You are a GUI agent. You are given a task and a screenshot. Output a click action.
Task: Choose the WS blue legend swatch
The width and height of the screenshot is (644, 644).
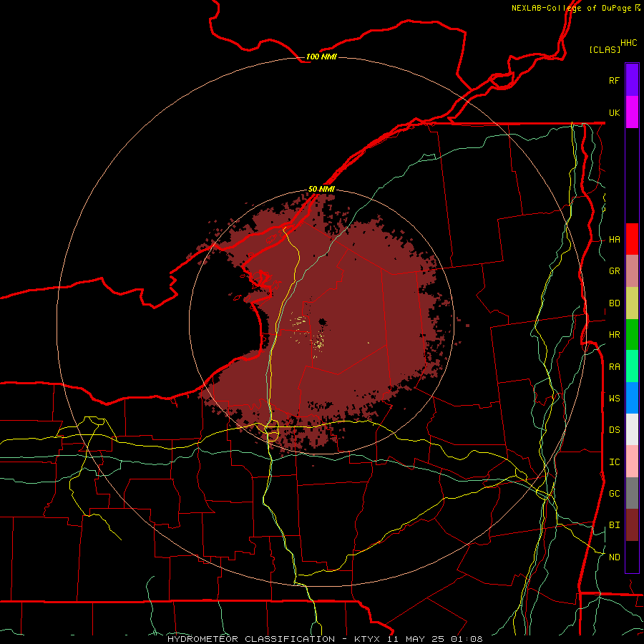click(x=632, y=398)
